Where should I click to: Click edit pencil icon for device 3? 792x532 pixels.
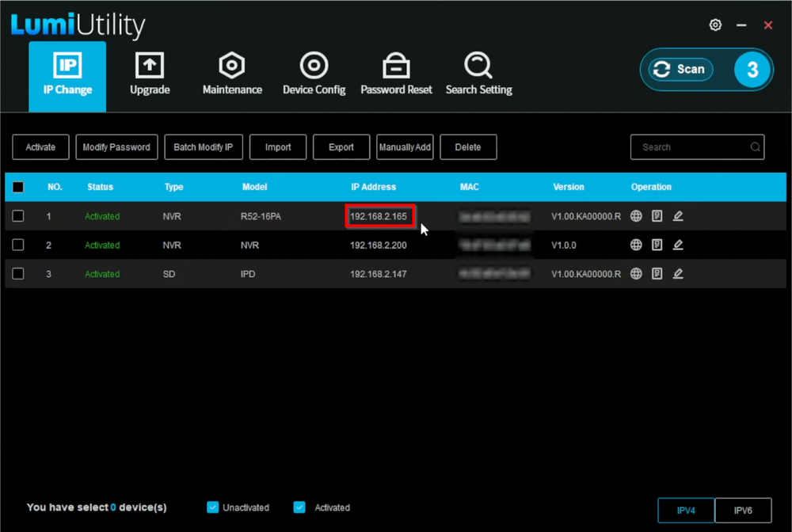(x=678, y=274)
